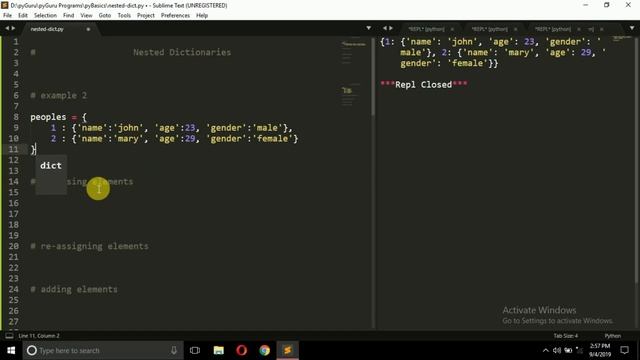Open the Help menu

(202, 16)
